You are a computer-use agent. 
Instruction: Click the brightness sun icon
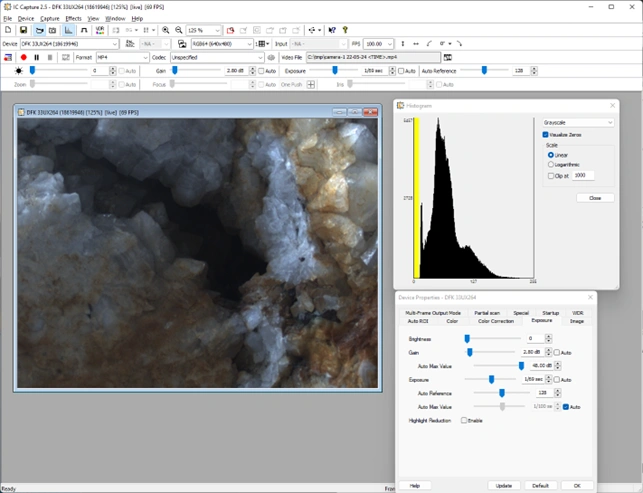click(x=19, y=71)
